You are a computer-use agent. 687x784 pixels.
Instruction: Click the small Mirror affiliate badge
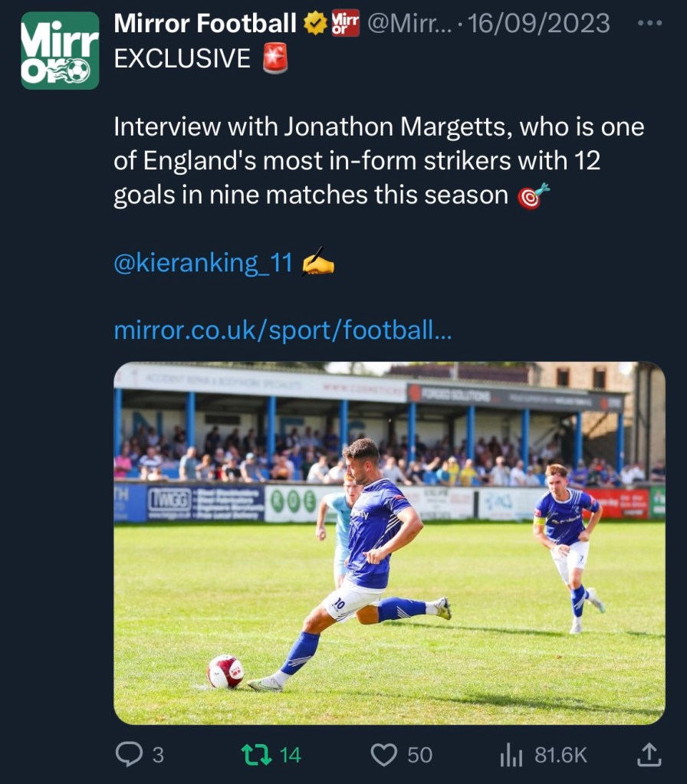[x=345, y=24]
